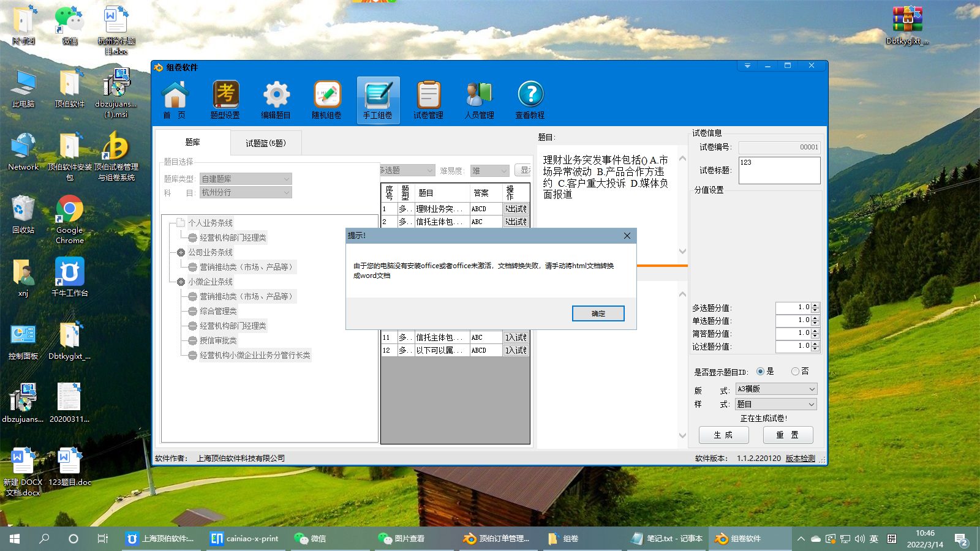
Task: Select the 随机组卷 toolbar icon
Action: pyautogui.click(x=327, y=99)
